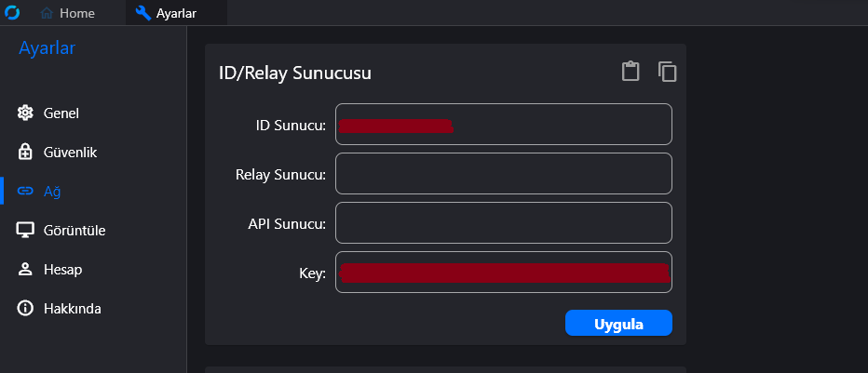Open Güvenlik section with the lock icon
The height and width of the screenshot is (373, 868).
click(x=25, y=152)
